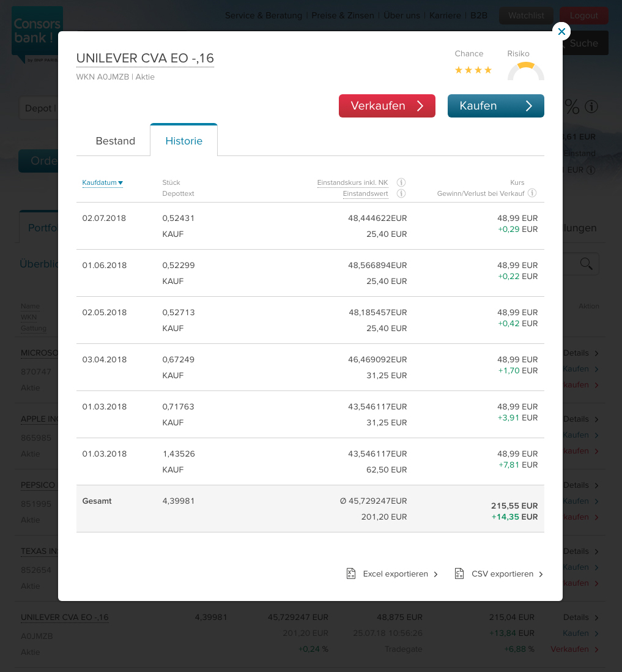Click total cost 201,20 EUR in Gesamt row

pos(384,517)
